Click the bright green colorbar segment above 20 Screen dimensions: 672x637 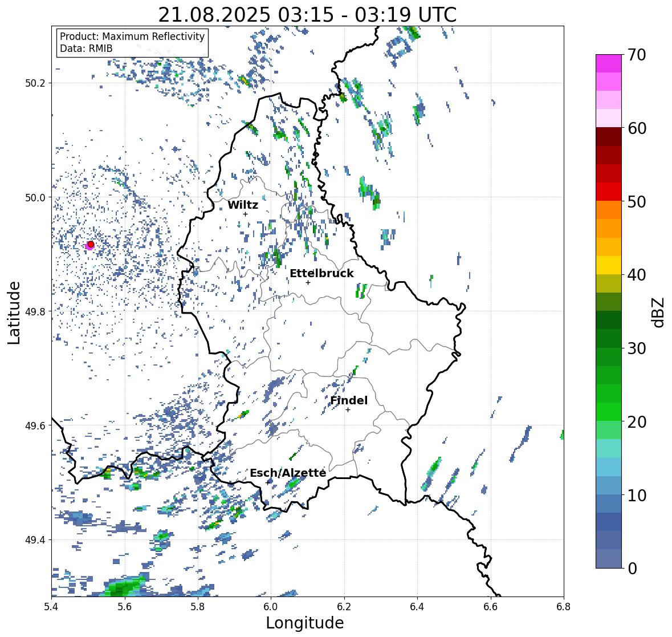(x=609, y=412)
